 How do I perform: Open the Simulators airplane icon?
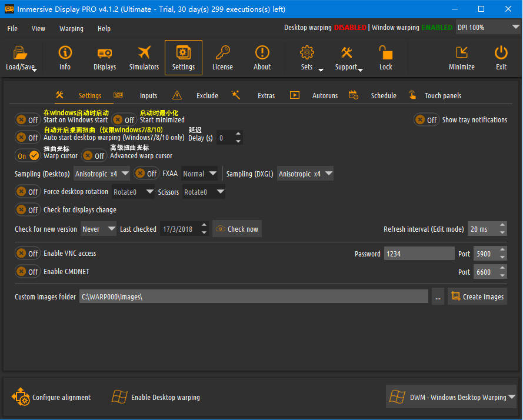pos(144,53)
